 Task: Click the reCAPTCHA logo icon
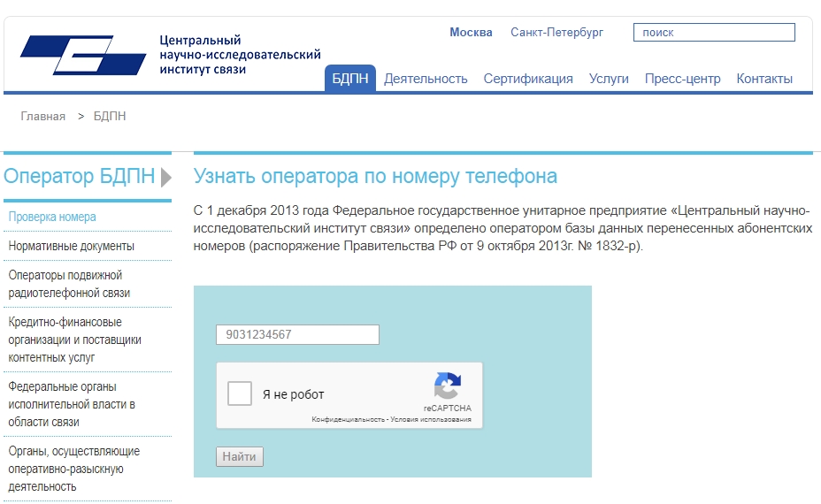[447, 386]
